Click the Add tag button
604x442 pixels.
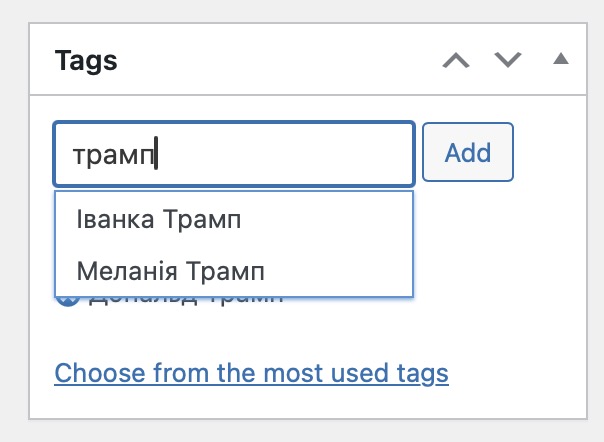(468, 152)
